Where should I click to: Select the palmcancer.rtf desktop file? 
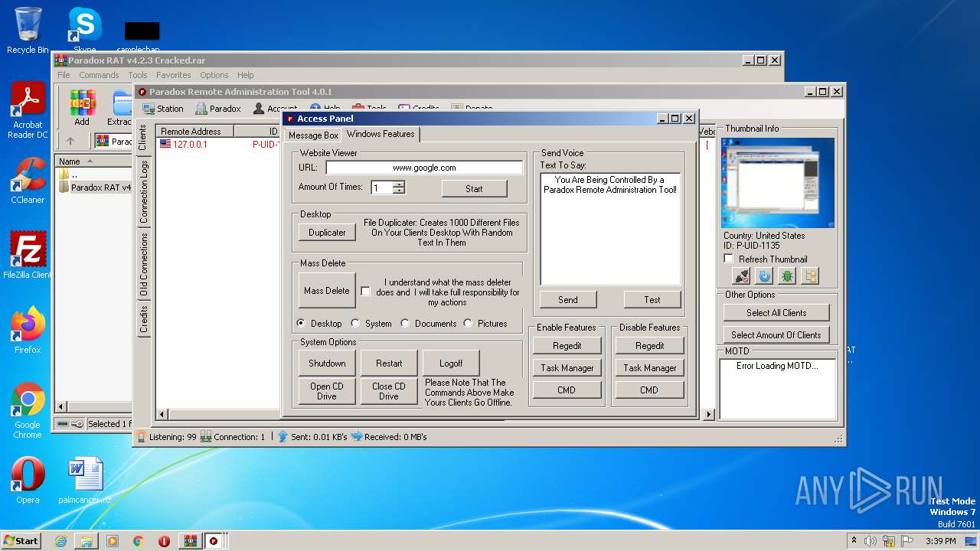[85, 481]
